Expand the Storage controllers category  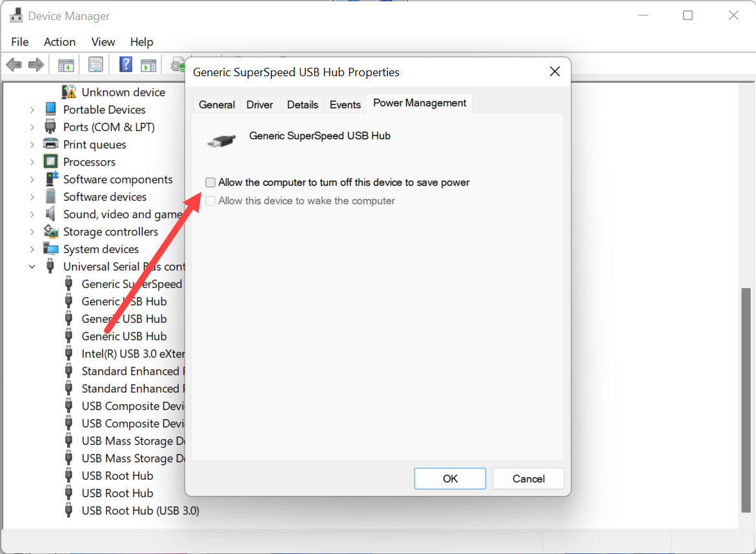pyautogui.click(x=32, y=232)
